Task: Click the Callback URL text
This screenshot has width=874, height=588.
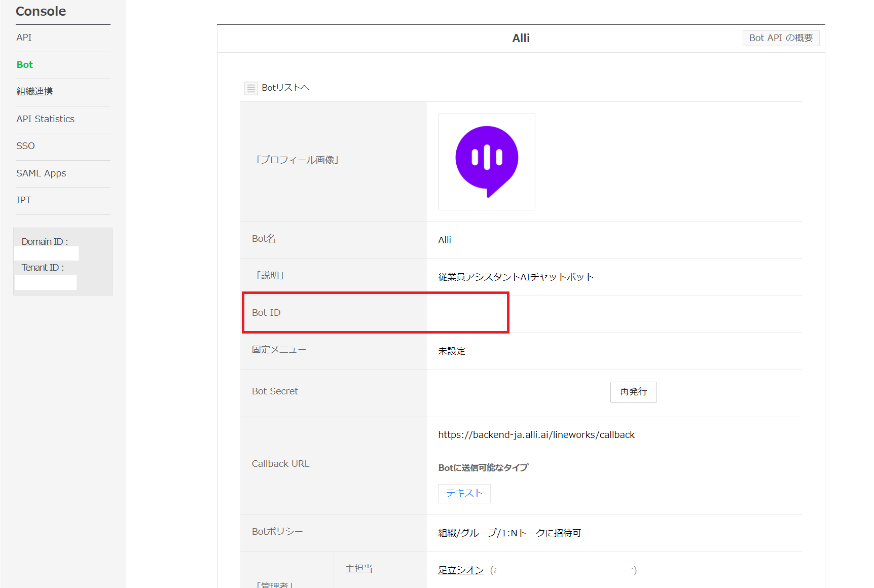Action: click(x=536, y=435)
